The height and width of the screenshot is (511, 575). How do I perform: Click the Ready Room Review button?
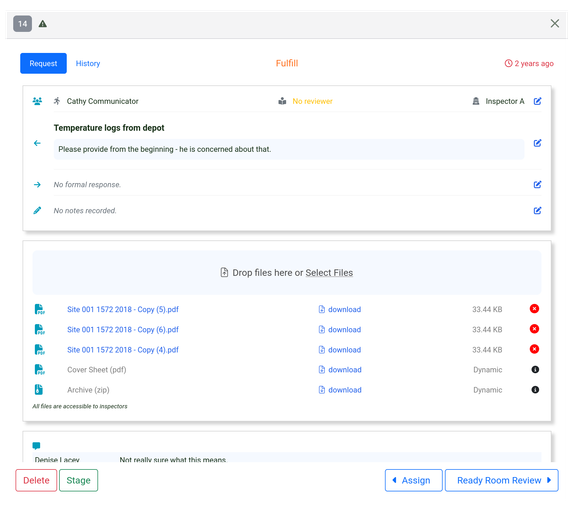pos(502,480)
